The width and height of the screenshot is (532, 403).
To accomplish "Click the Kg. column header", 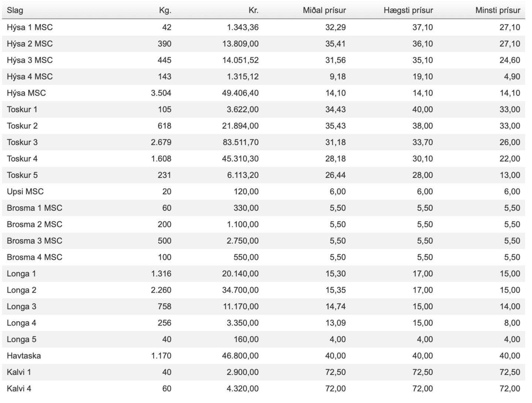I will click(x=165, y=10).
